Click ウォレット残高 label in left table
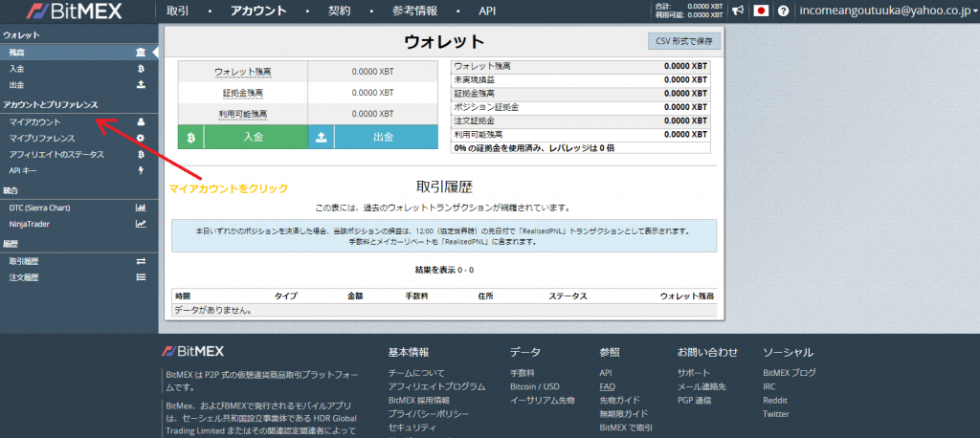The width and height of the screenshot is (980, 438). click(x=243, y=72)
